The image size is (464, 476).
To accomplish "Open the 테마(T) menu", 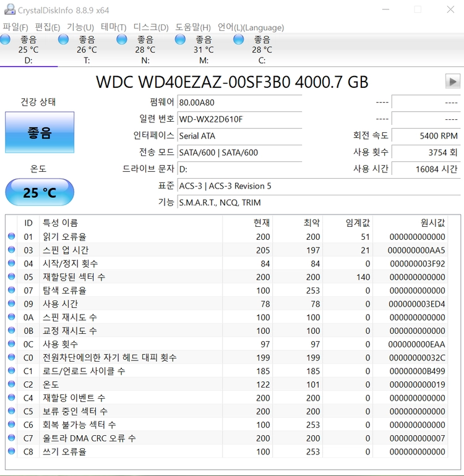I will click(x=113, y=27).
